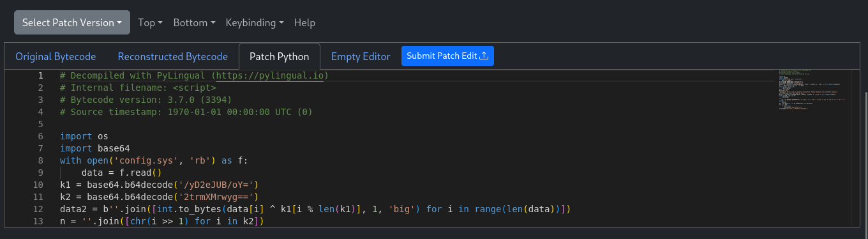Click line number 13 in the gutter
This screenshot has width=868, height=239.
pyautogui.click(x=38, y=221)
